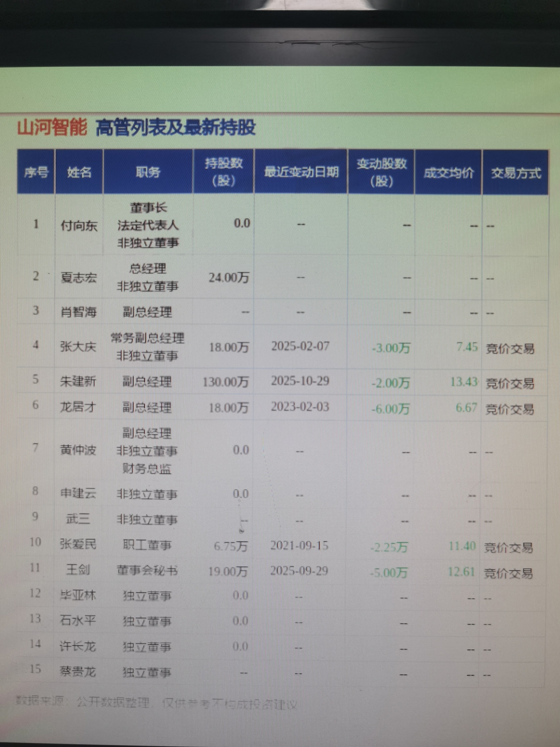The image size is (560, 747).
Task: Click the average price 6.67
Action: 466,407
